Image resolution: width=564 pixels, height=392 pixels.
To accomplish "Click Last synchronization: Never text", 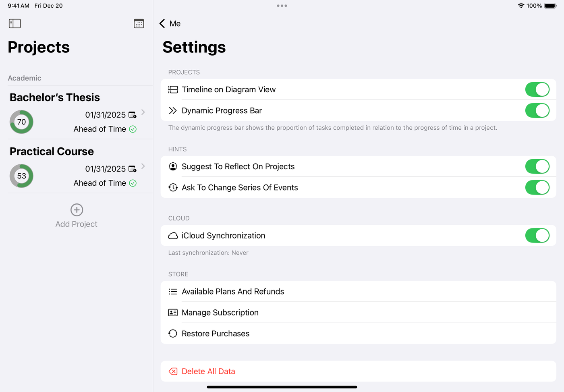I will click(x=208, y=253).
